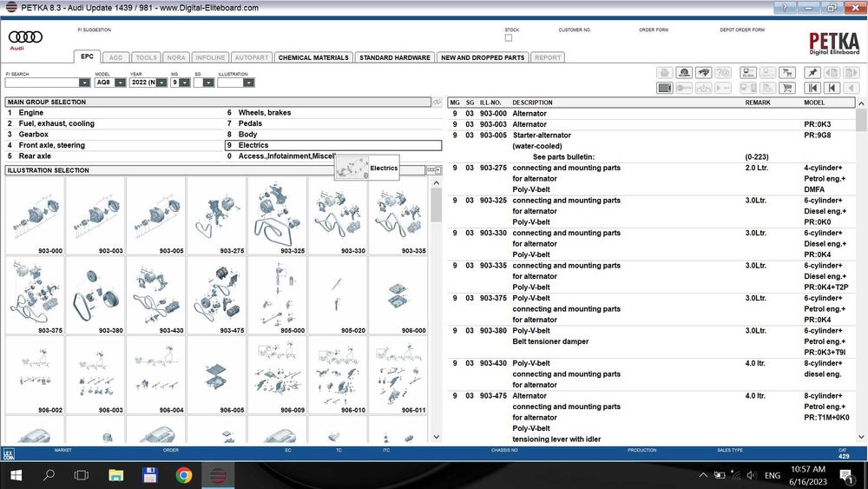Open the shopping cart icon

(x=787, y=88)
